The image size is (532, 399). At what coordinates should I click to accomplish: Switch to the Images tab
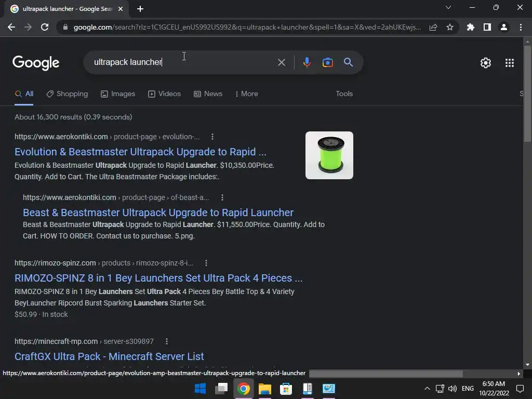point(118,94)
